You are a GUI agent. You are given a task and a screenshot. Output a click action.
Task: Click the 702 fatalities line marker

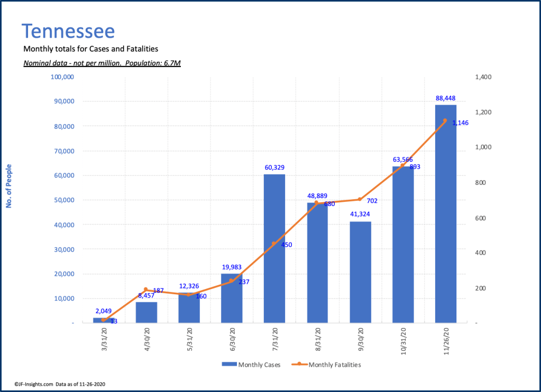click(x=360, y=199)
